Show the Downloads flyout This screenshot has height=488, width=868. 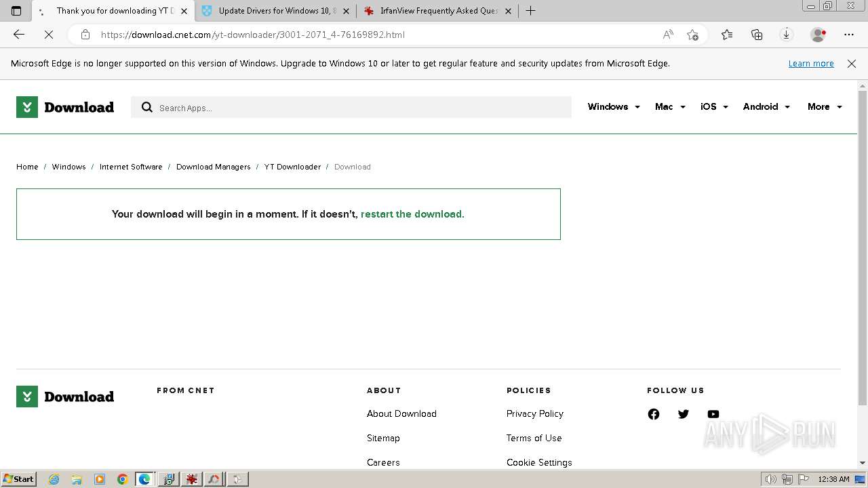787,35
